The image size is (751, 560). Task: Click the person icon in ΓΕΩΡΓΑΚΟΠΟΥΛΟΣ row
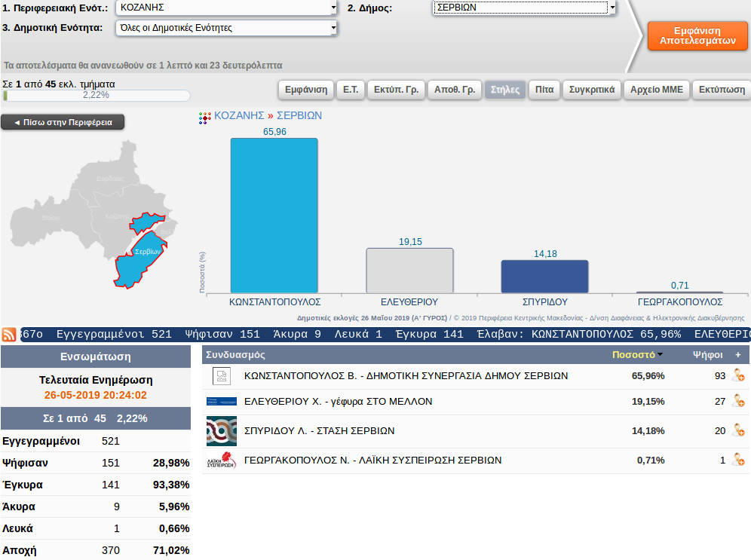click(x=737, y=460)
